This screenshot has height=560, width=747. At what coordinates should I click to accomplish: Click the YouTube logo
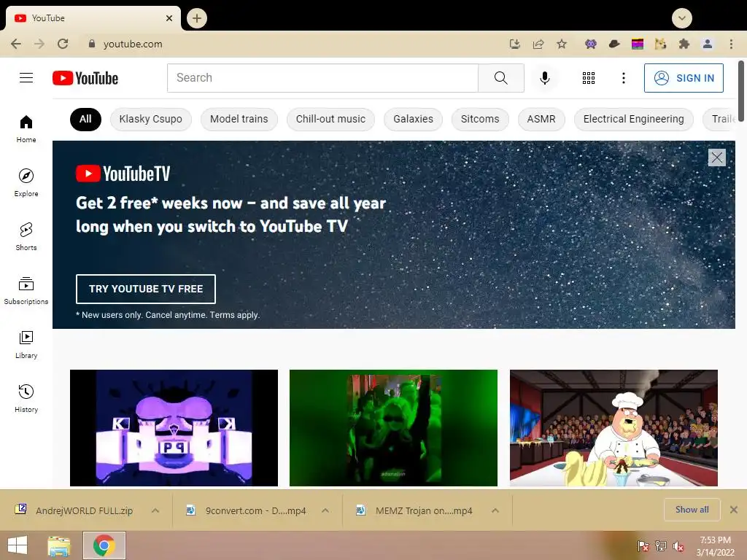[85, 78]
